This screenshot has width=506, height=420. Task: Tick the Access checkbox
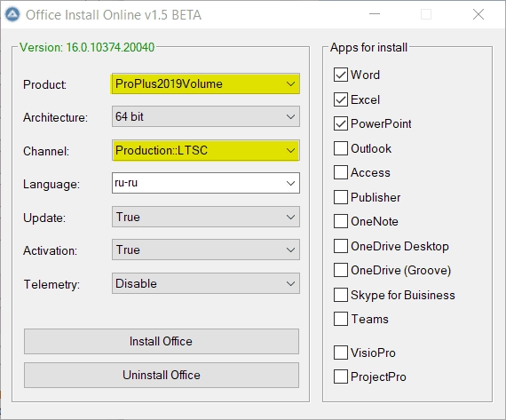tap(341, 172)
